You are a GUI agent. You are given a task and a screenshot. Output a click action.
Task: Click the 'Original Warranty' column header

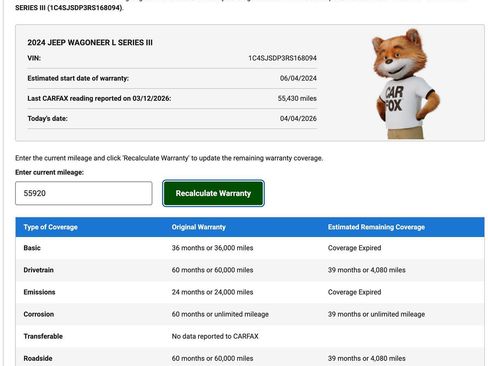199,227
